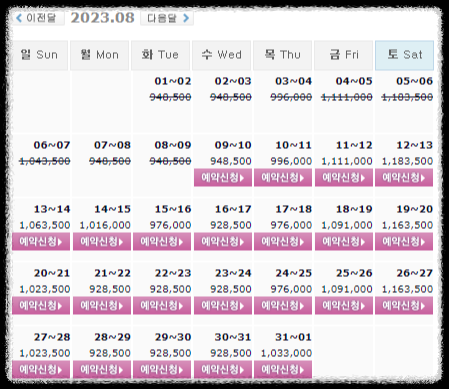Click 예약신청 under 26~27
Image resolution: width=449 pixels, height=389 pixels.
click(x=404, y=305)
